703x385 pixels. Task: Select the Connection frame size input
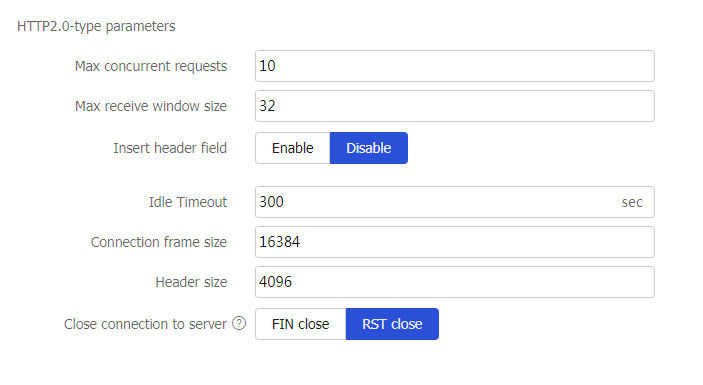(x=455, y=242)
